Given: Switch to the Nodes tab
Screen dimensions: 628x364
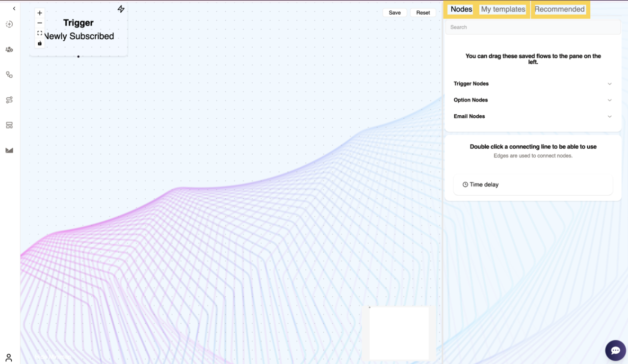Looking at the screenshot, I should (x=461, y=9).
